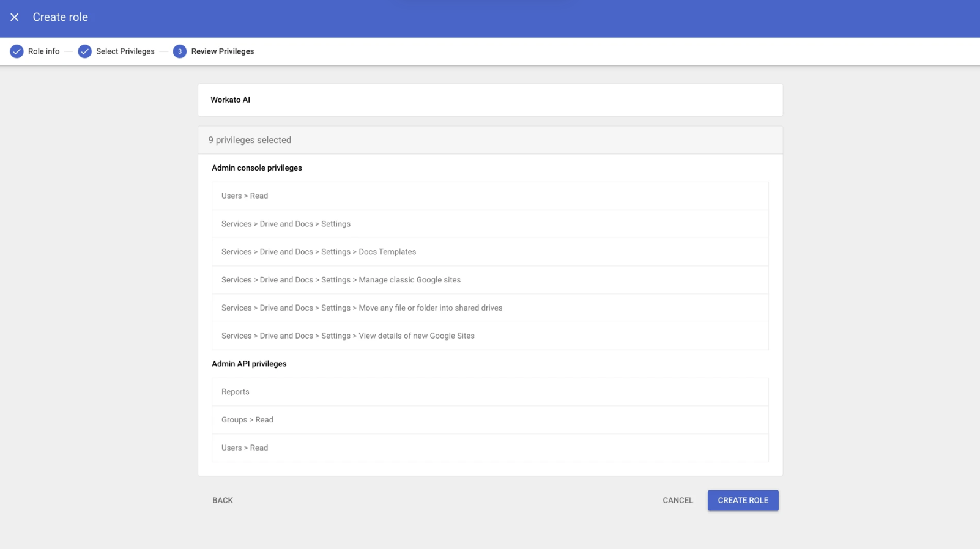This screenshot has height=549, width=980.
Task: Select Users > Read under Admin console privileges
Action: click(490, 196)
